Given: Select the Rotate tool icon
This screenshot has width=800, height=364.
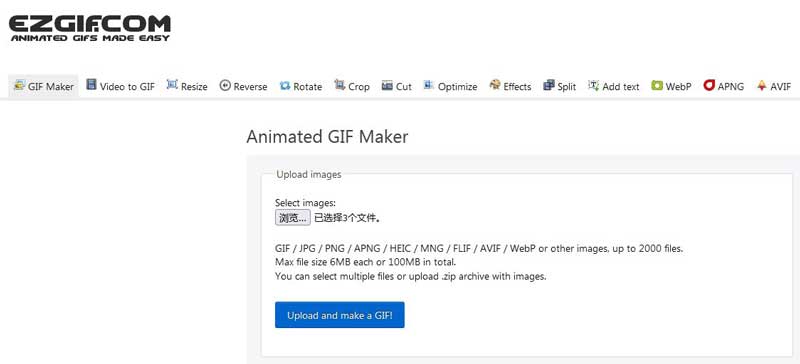Looking at the screenshot, I should click(285, 86).
